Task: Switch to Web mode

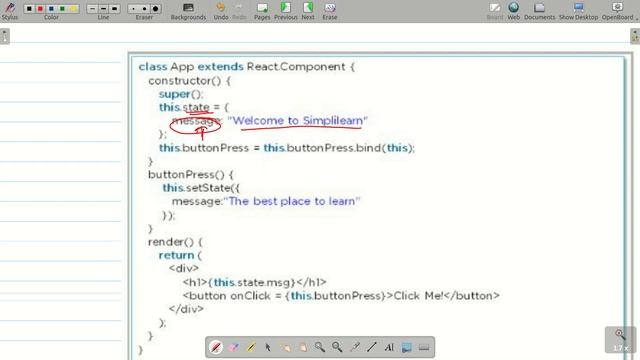Action: pos(513,11)
